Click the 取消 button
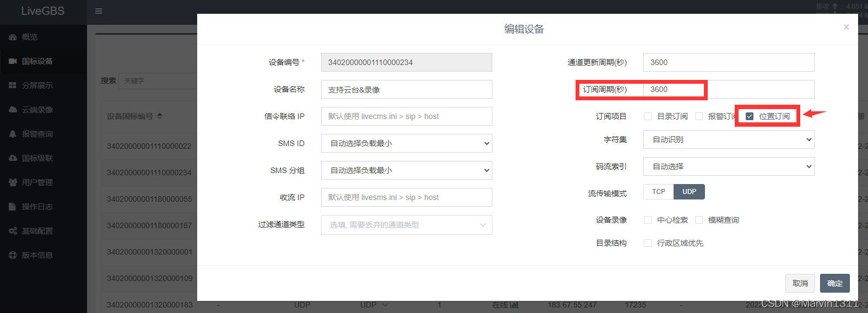The image size is (868, 313). coord(800,283)
